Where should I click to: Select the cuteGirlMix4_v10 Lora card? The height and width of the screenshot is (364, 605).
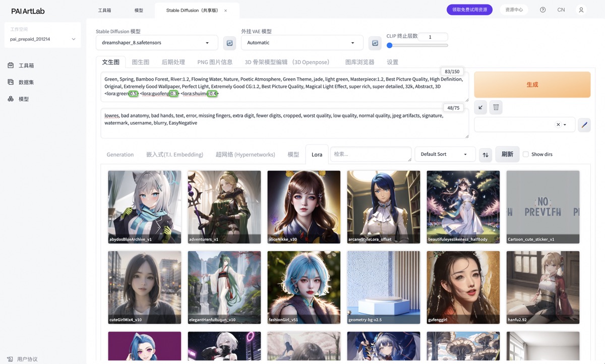tap(145, 287)
